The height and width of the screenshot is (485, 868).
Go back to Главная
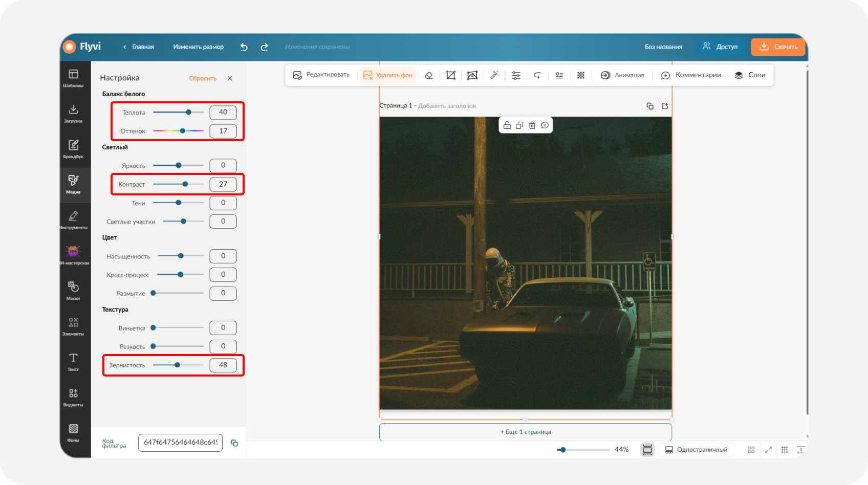(x=139, y=47)
